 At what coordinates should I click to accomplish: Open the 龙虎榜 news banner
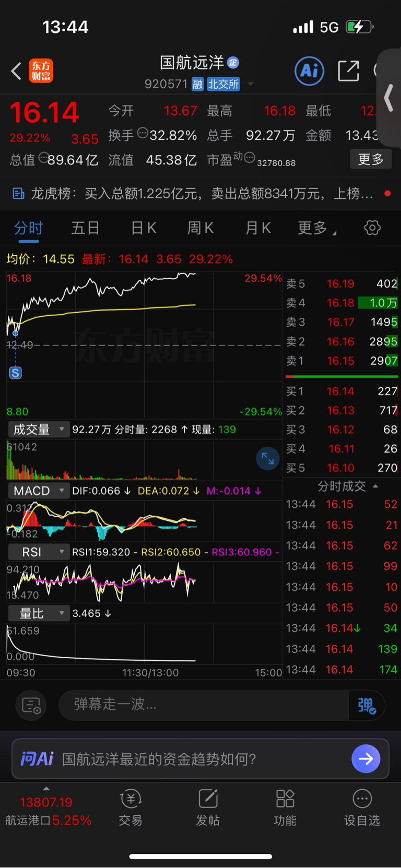(200, 194)
